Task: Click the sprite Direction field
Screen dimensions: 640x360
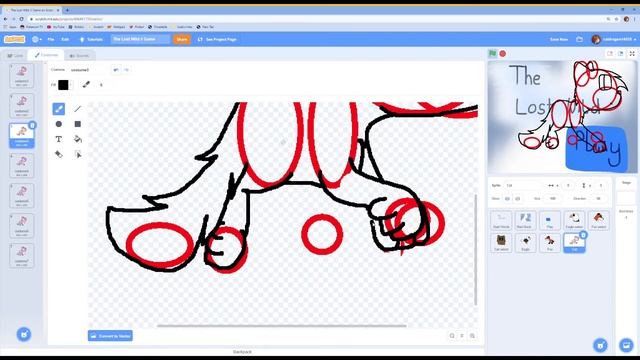Action: pos(598,199)
